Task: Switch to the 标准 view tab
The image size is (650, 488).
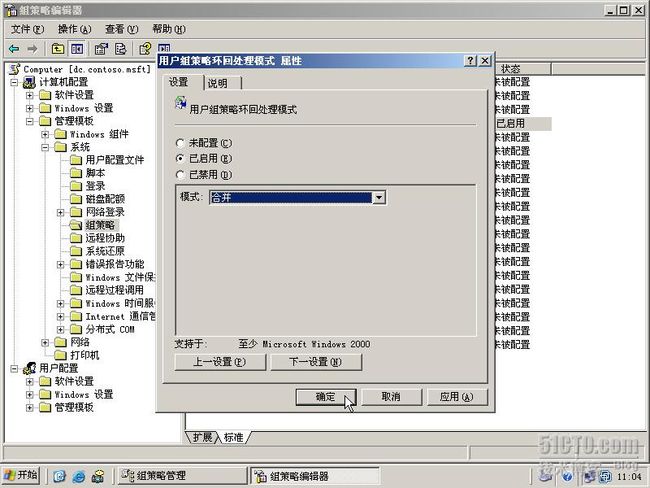Action: pyautogui.click(x=233, y=437)
